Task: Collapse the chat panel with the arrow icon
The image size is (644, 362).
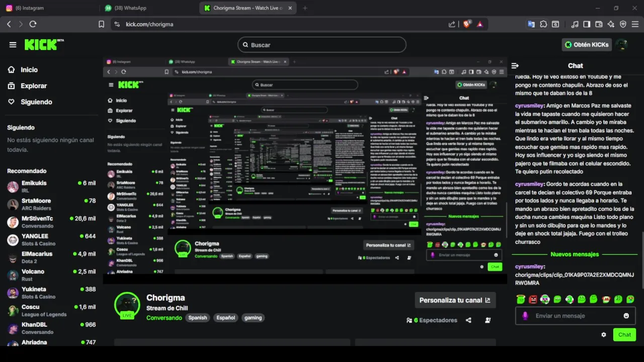Action: [x=515, y=65]
